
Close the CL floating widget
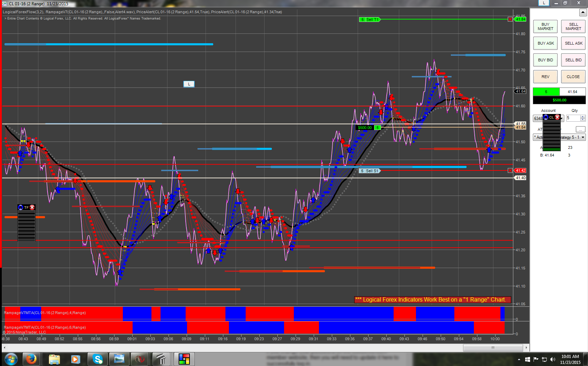(557, 117)
